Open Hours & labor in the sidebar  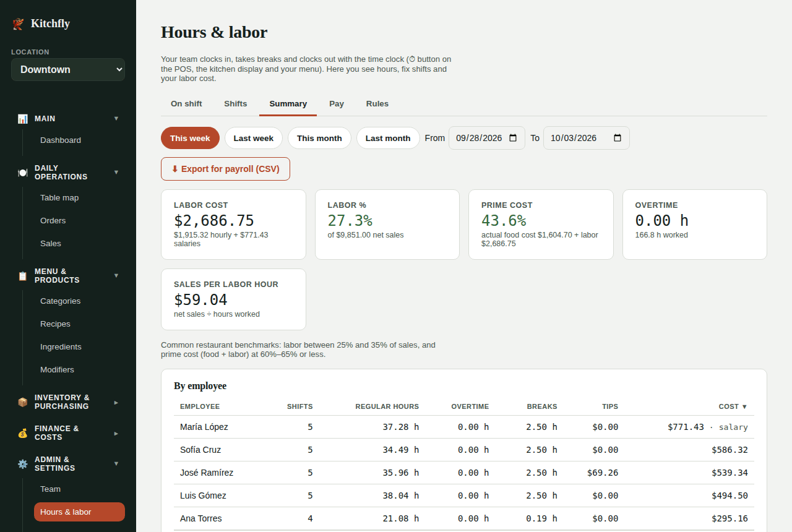click(79, 512)
